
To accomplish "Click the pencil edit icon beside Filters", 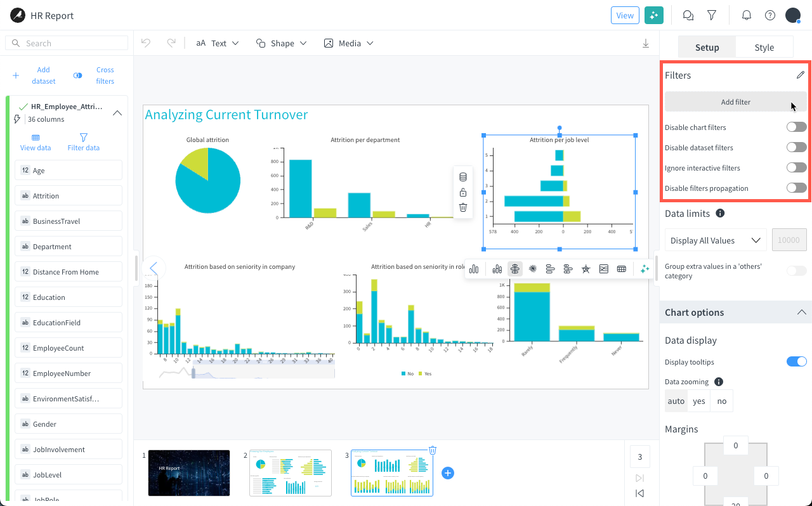I will click(801, 75).
